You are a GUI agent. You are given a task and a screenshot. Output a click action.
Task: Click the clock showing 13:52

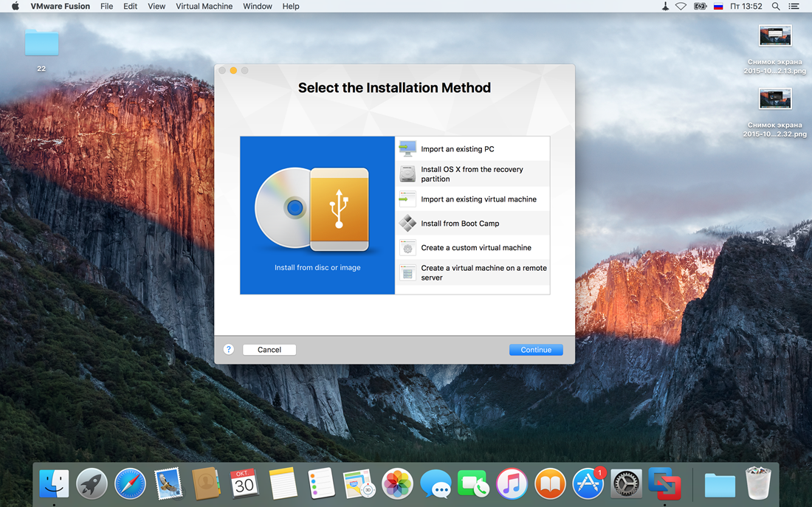tap(746, 6)
